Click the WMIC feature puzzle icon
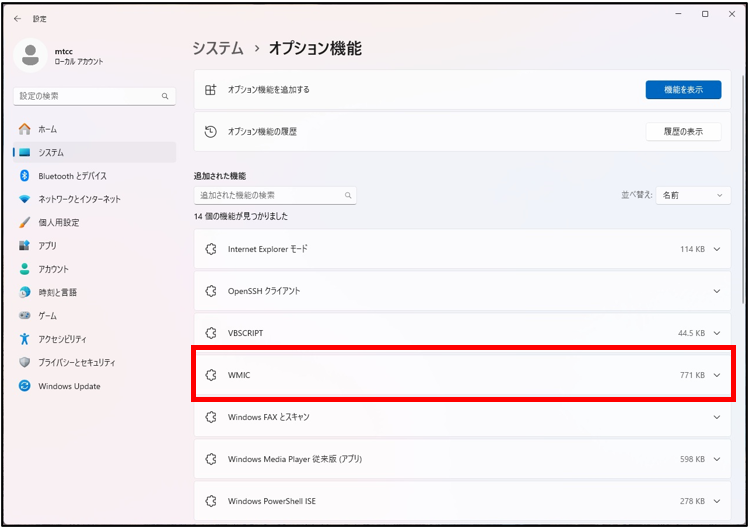Screen dimensions: 750x530 (x=211, y=375)
